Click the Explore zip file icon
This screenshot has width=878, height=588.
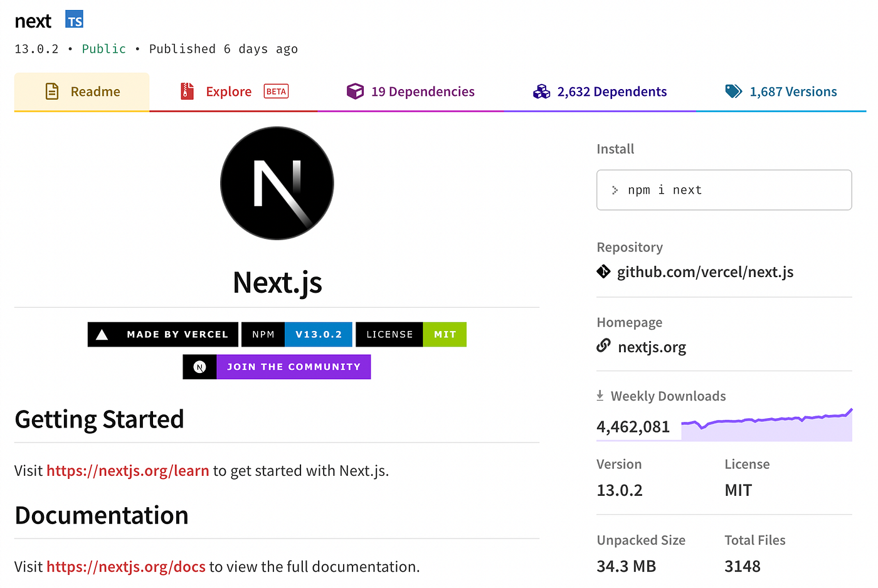click(187, 92)
